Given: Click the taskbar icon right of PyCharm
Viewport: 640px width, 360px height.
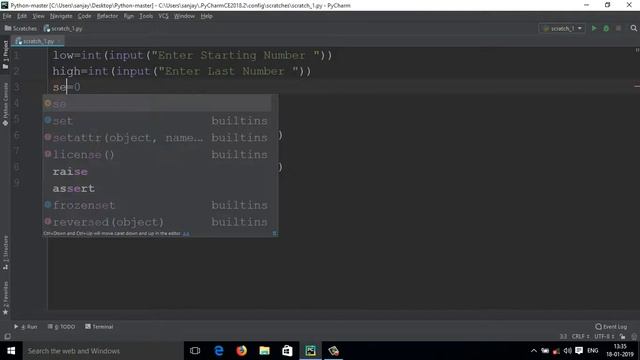Looking at the screenshot, I should (333, 351).
